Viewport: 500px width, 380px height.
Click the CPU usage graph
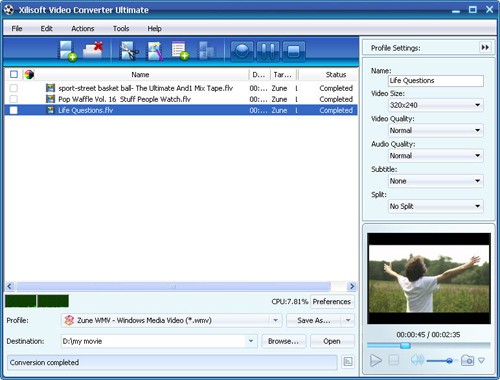pyautogui.click(x=37, y=301)
